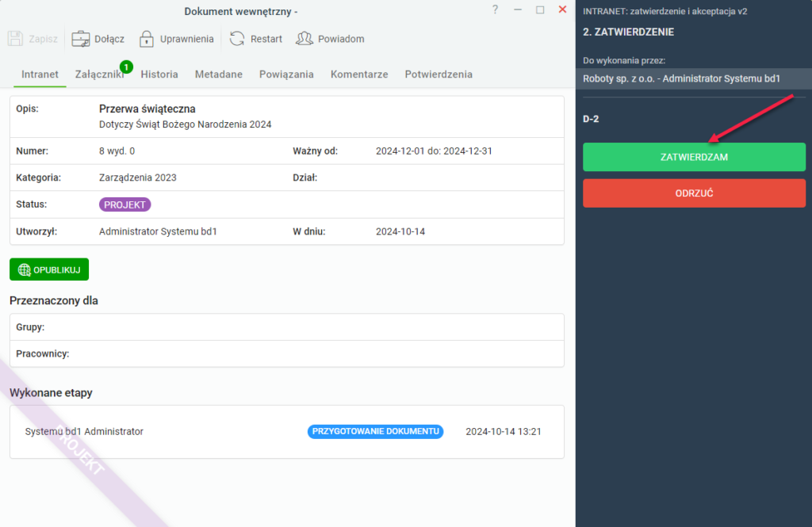Click the timestamp 2024-10-14 13:21

(504, 431)
